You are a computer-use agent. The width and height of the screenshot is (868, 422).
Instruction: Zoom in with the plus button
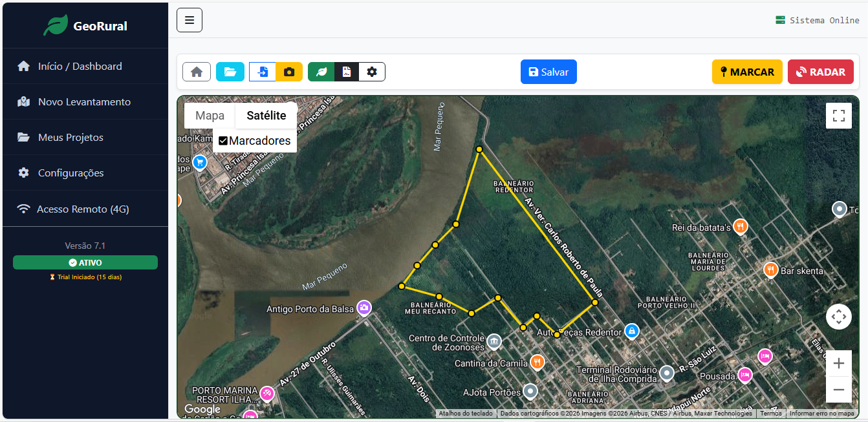[x=839, y=363]
